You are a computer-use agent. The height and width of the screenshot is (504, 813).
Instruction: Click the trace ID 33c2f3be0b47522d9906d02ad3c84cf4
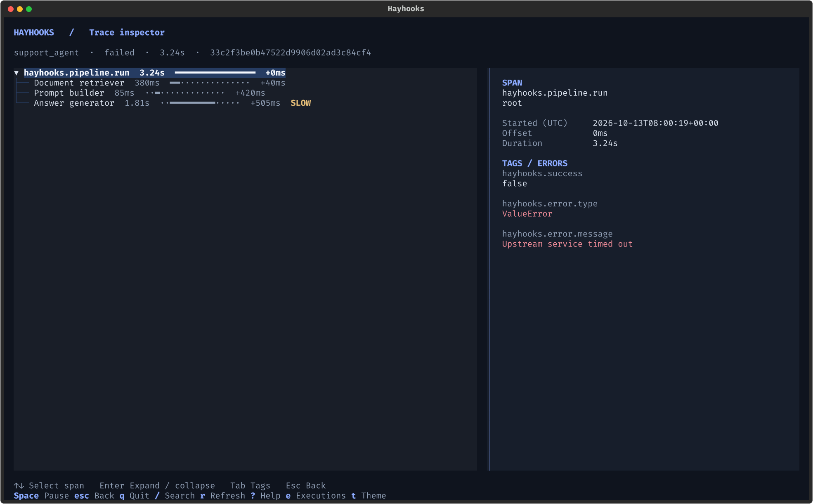click(x=291, y=53)
